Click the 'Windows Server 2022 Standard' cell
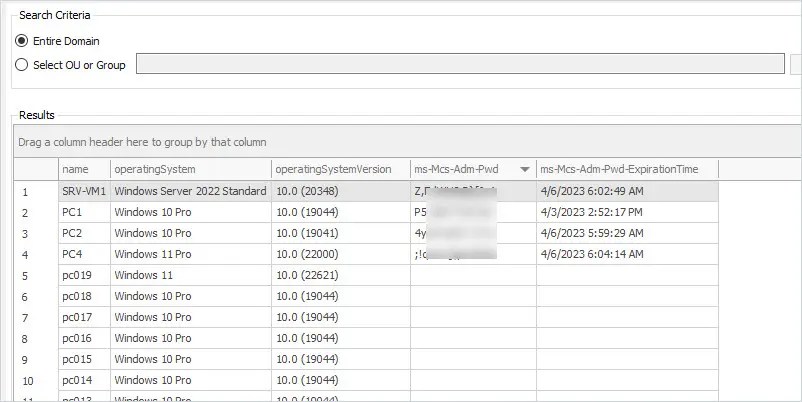 [191, 191]
